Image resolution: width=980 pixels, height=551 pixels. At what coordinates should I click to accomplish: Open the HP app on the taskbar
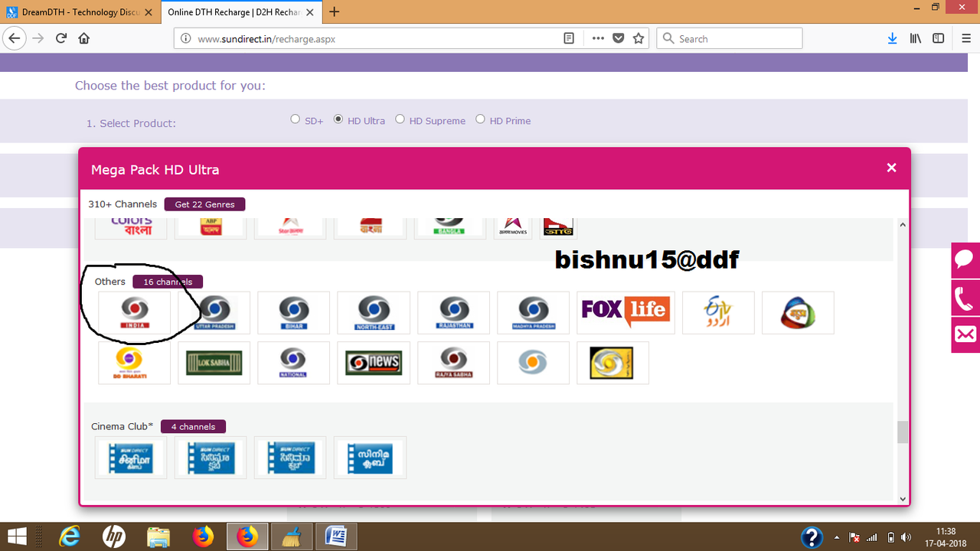(x=114, y=536)
